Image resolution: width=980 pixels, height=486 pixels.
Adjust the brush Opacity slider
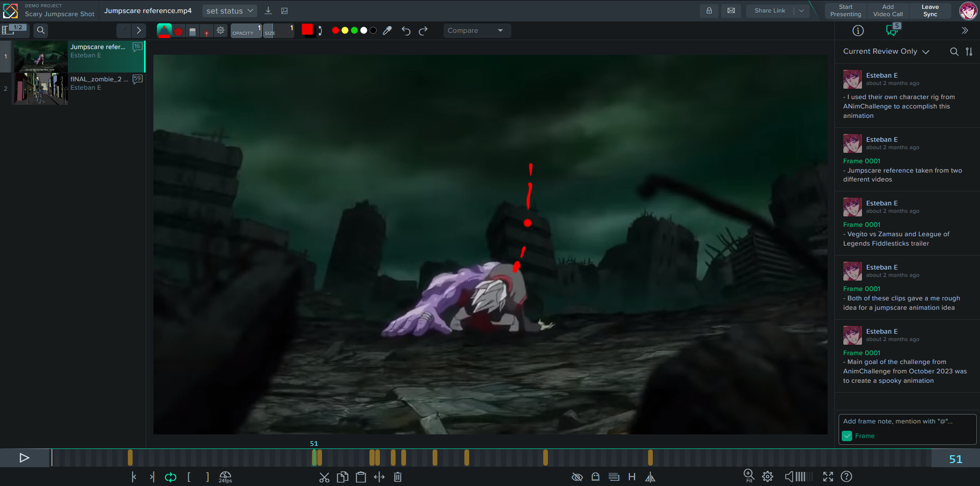tap(246, 30)
